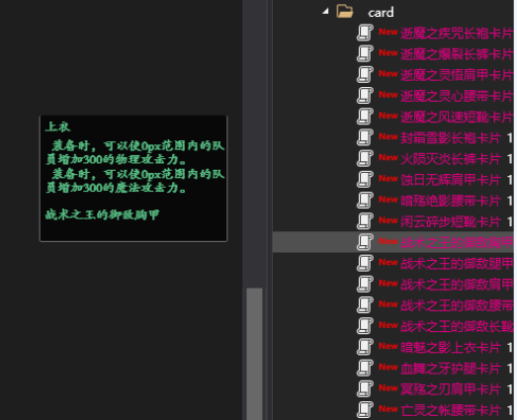
Task: Click scroll icon of 逝魔之爆裂长裤卡片
Action: pyautogui.click(x=365, y=53)
